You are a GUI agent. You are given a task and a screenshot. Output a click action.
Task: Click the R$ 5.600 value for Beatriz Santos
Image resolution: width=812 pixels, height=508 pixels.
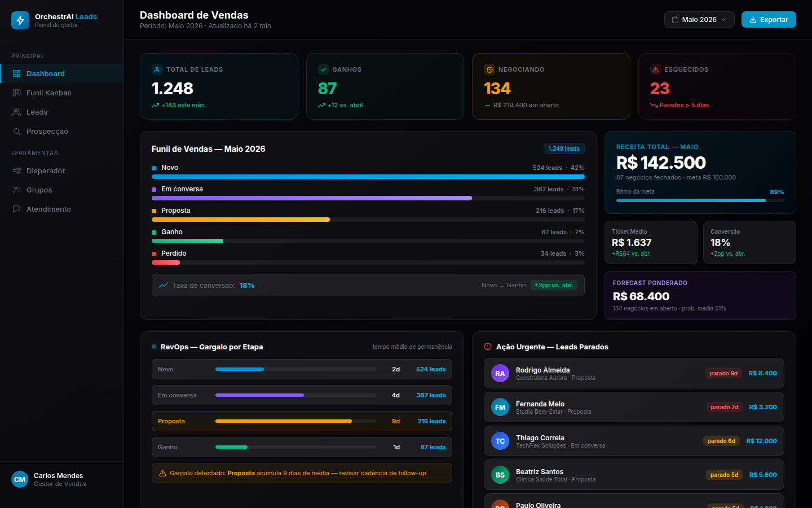(x=763, y=475)
